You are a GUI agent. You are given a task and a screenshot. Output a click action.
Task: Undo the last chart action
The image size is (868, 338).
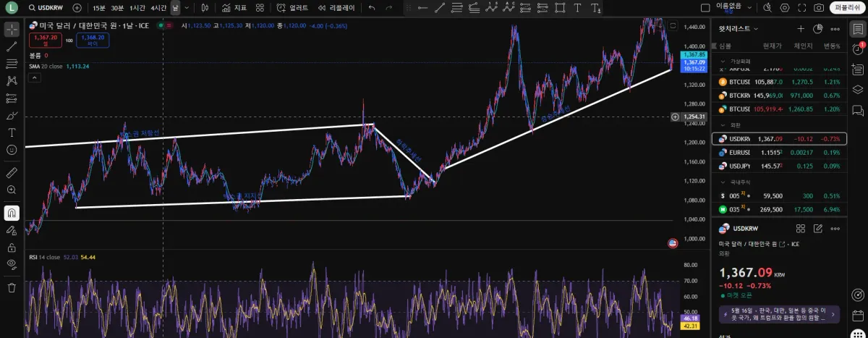(x=372, y=8)
